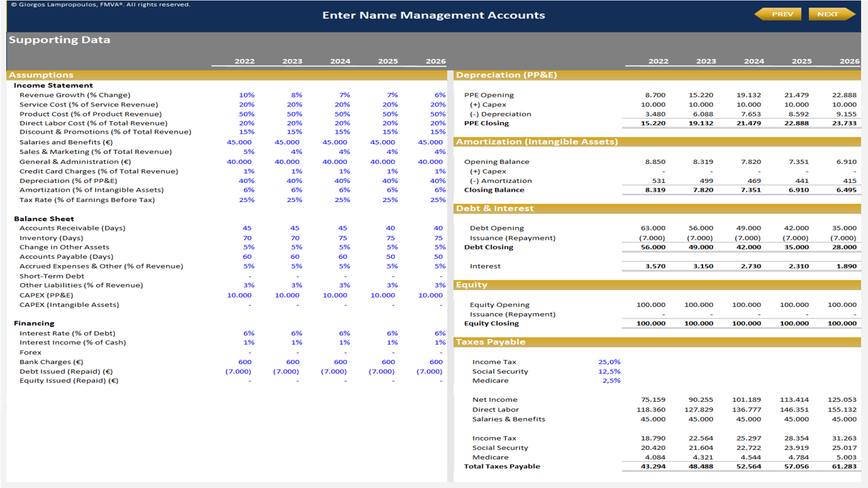Select Credit Card Charges row label
Screen dimensions: 868x488
pos(99,171)
